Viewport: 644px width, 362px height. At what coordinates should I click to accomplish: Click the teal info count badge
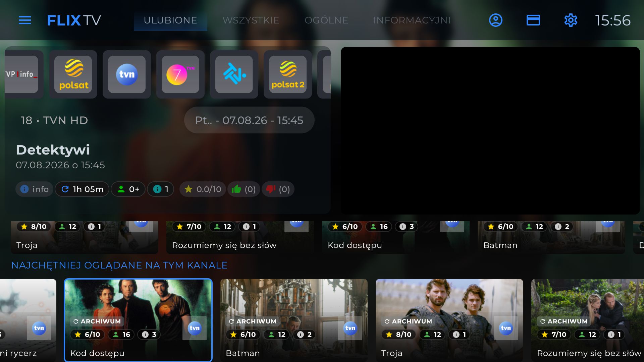click(160, 189)
